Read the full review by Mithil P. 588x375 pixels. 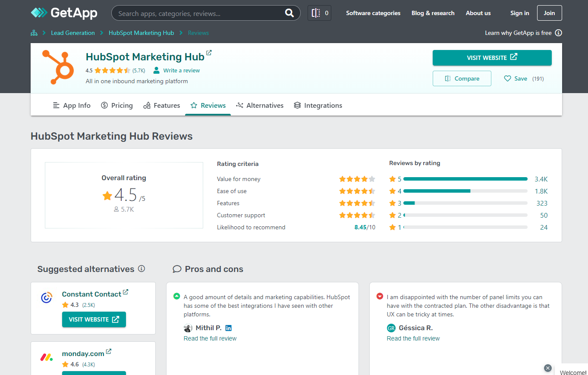click(210, 338)
